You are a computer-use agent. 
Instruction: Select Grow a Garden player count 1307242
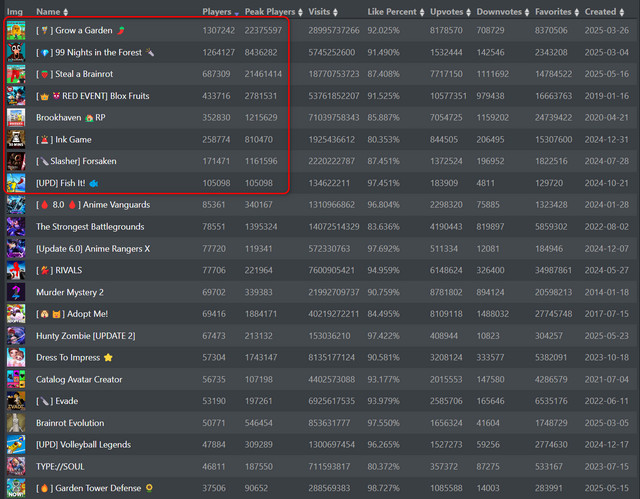pyautogui.click(x=219, y=31)
